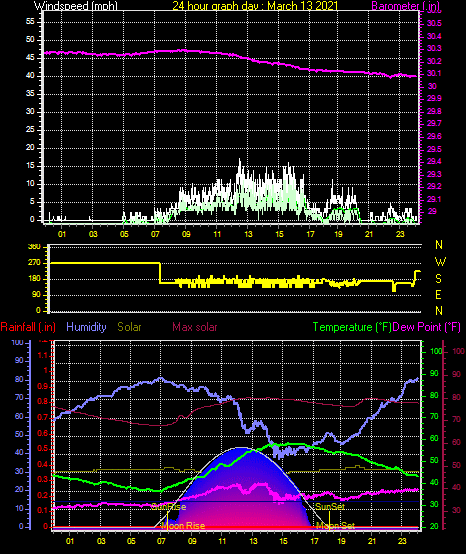The height and width of the screenshot is (554, 466).
Task: Click the olive 'Solar' legend label
Action: pyautogui.click(x=129, y=327)
